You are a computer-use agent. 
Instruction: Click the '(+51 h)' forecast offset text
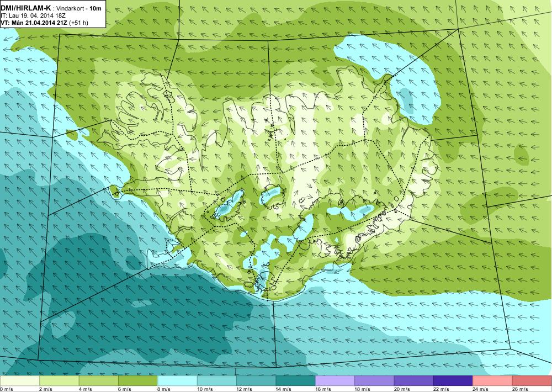[78, 23]
